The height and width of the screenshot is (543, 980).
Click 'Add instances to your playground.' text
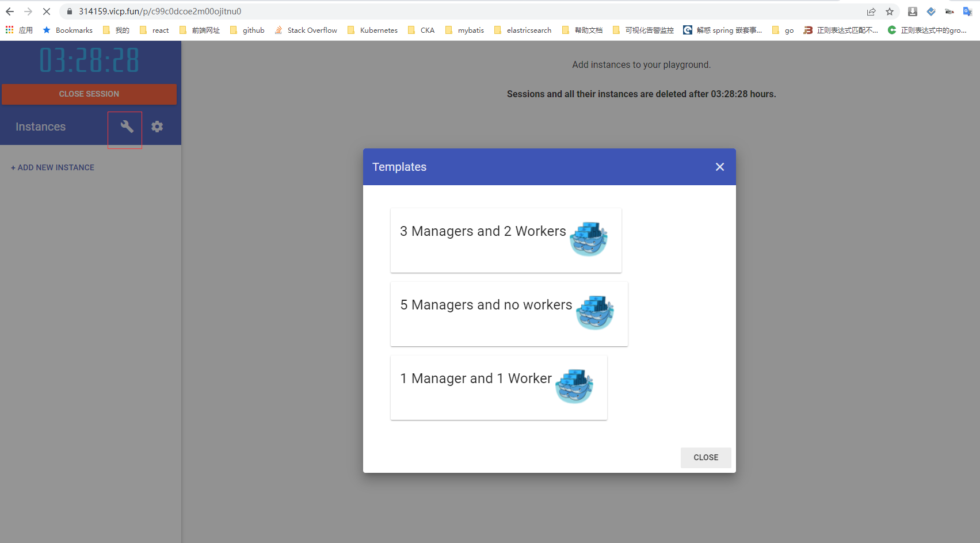pyautogui.click(x=641, y=65)
